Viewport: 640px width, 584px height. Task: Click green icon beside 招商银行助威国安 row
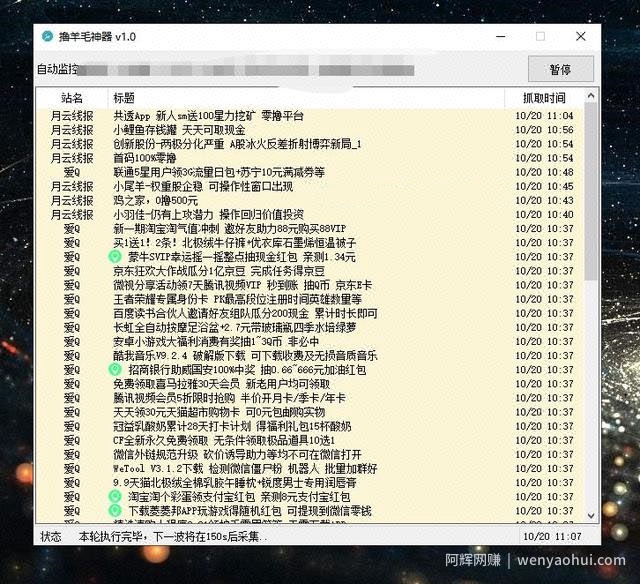tap(115, 370)
